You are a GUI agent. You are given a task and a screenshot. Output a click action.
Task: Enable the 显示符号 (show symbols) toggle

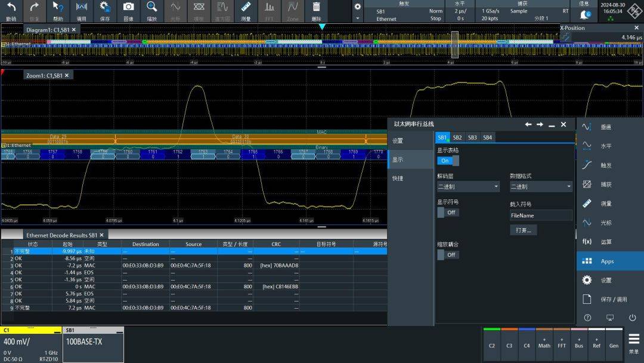[x=448, y=213]
